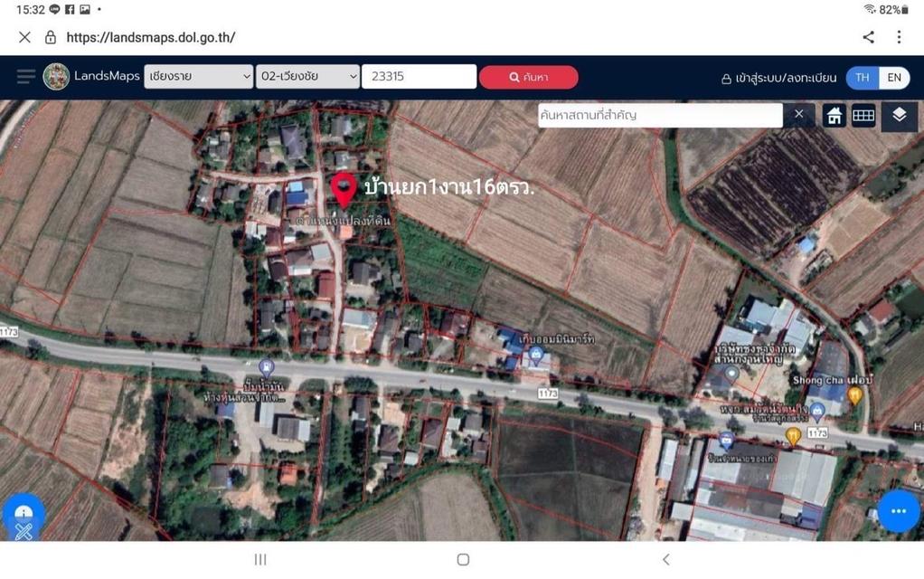Switch language to EN
Image resolution: width=924 pixels, height=579 pixels.
tap(894, 78)
